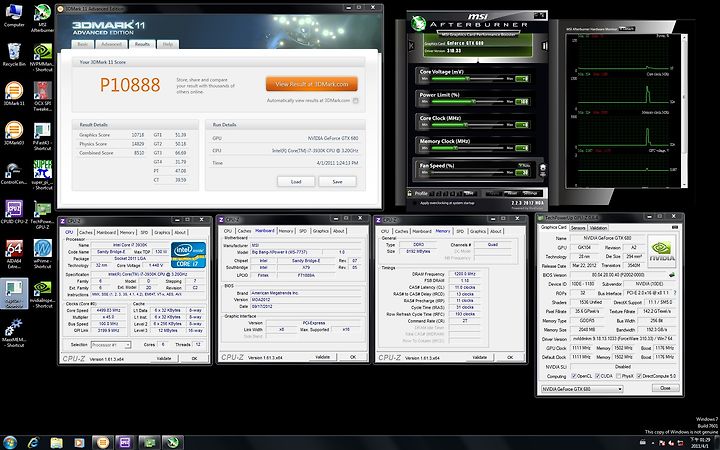Screen dimensions: 720x450
Task: Select the AIDA64 Extreme desktop shortcut
Action: point(14,254)
